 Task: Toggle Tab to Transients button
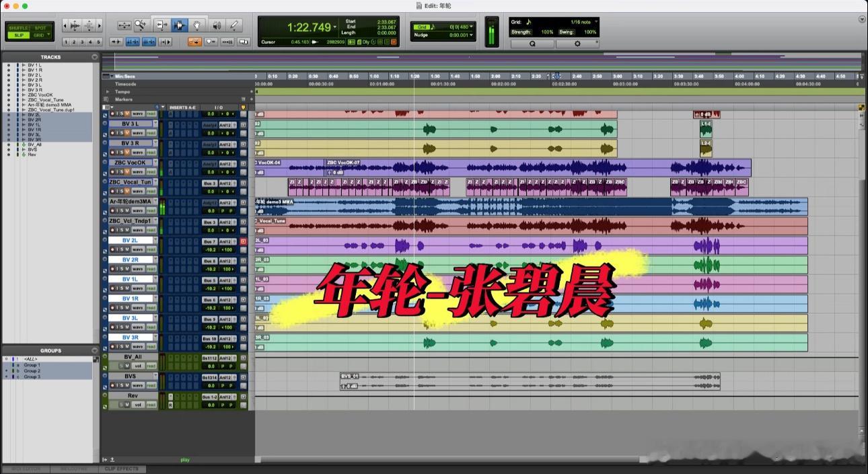(x=116, y=42)
